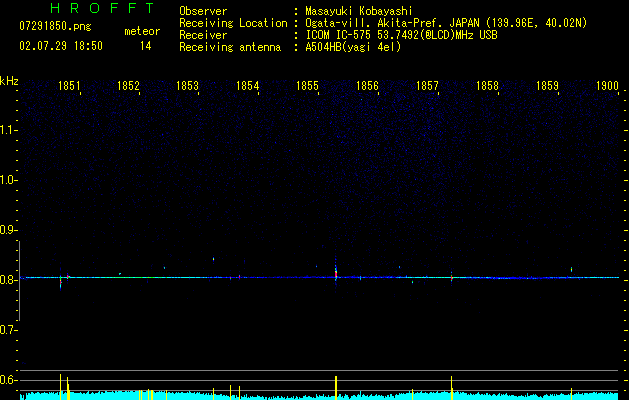Click the 1851 time marker
Viewport: 629px width, 400px height.
tap(69, 85)
